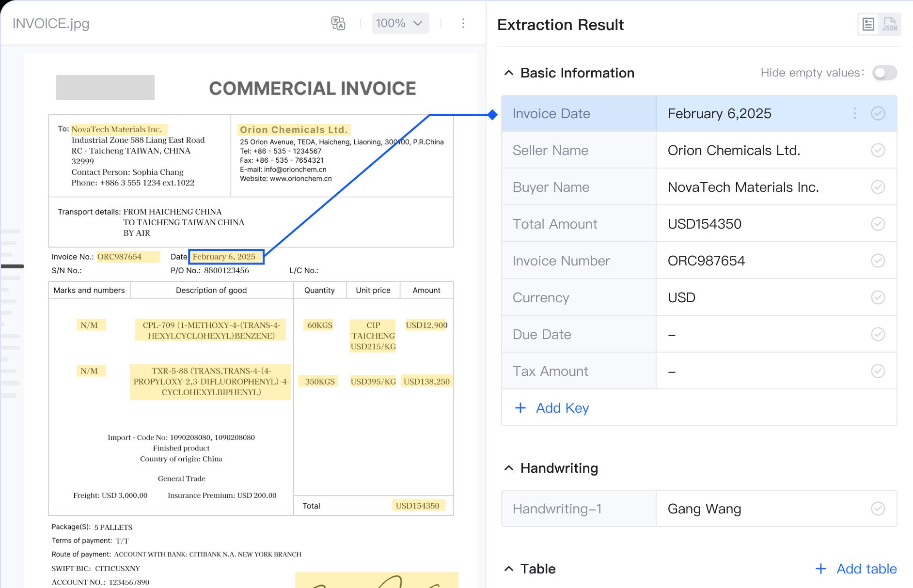Click the translate icon in viewer toolbar
This screenshot has width=913, height=588.
pos(338,23)
